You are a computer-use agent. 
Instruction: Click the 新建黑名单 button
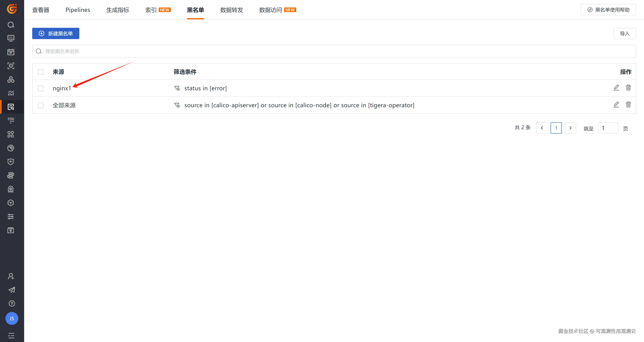click(x=56, y=33)
